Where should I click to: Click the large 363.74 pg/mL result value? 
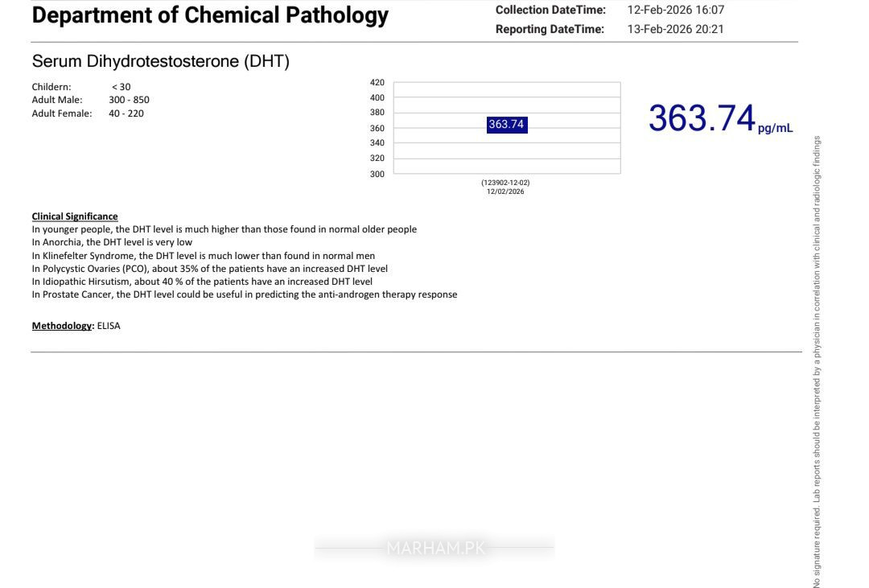(720, 118)
